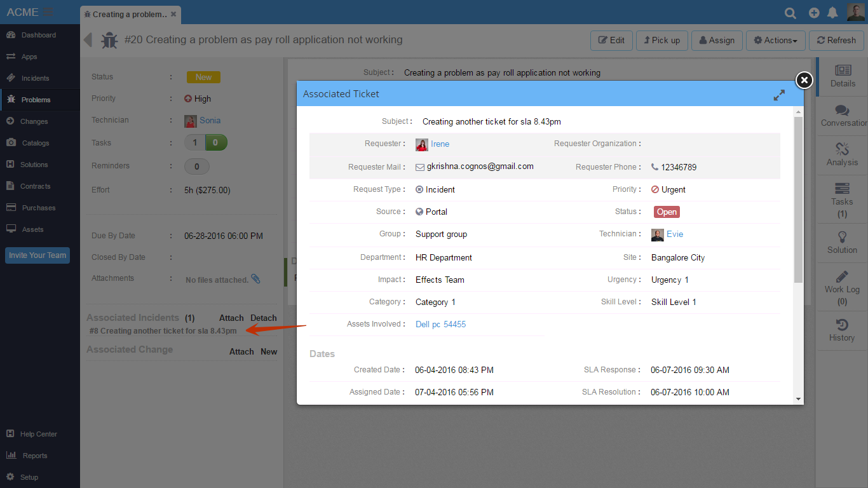The image size is (868, 488).
Task: Click Irene's requester avatar thumbnail
Action: [422, 145]
